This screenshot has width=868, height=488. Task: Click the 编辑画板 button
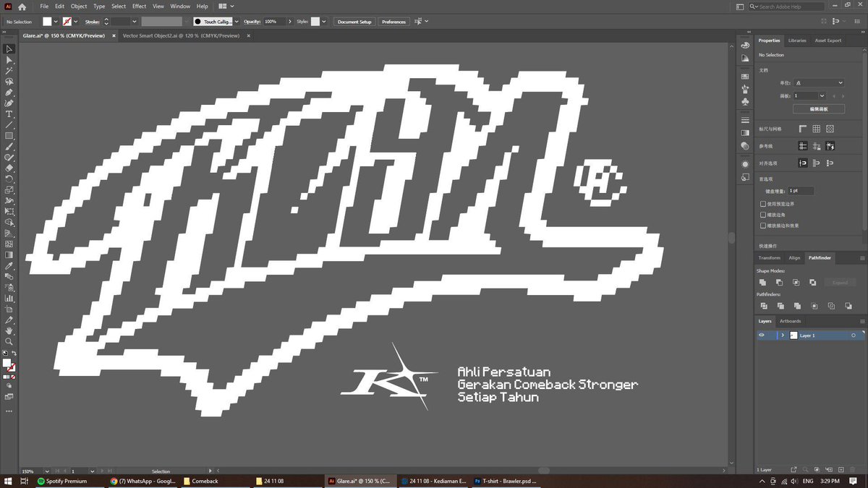(819, 109)
